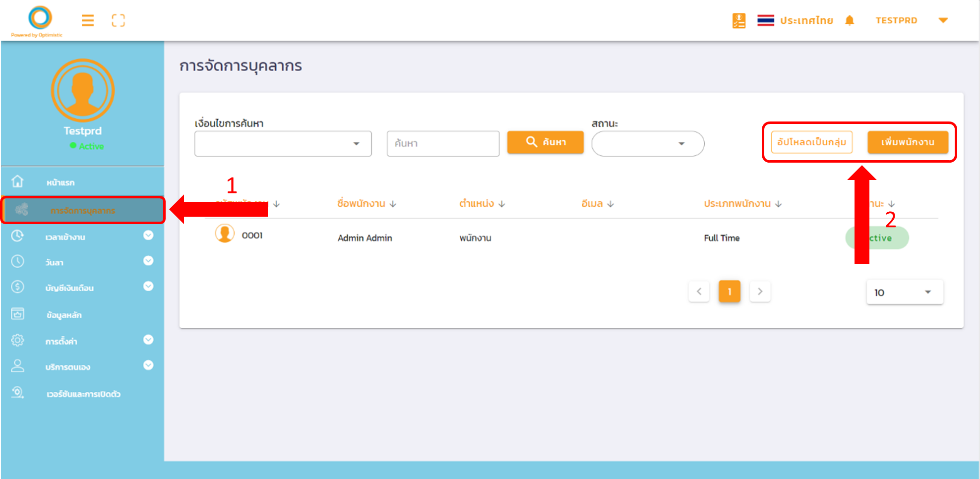Open the page size 10 dropdown
980x479 pixels.
[x=904, y=292]
